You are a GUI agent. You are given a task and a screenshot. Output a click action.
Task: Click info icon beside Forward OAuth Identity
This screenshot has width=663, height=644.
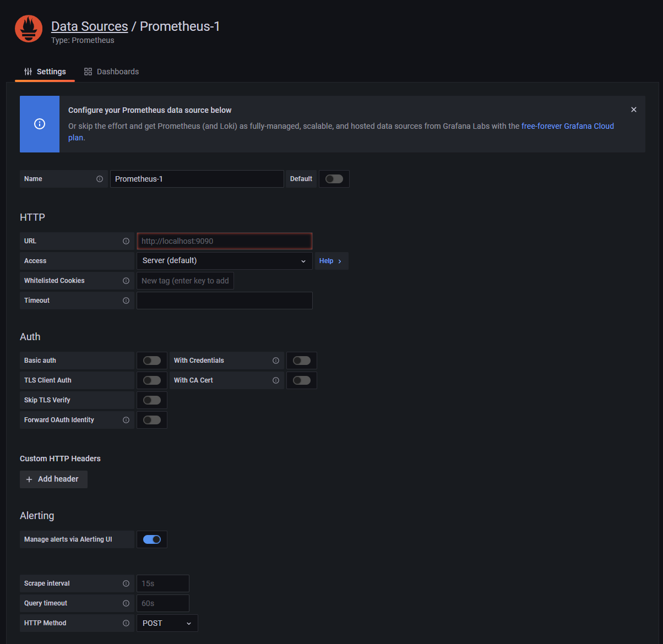point(126,420)
